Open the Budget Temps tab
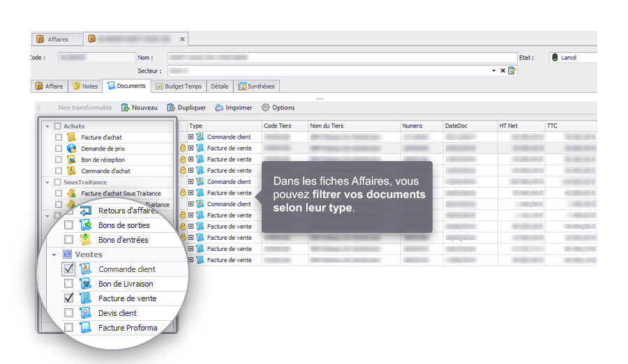This screenshot has width=628, height=364. point(179,86)
